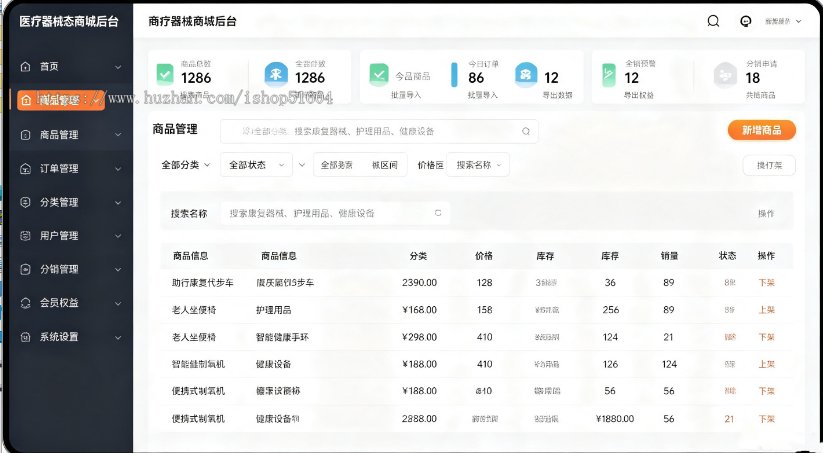Screen dimensions: 823x453
Task: Focus the large 商品管理 search input
Action: click(379, 131)
